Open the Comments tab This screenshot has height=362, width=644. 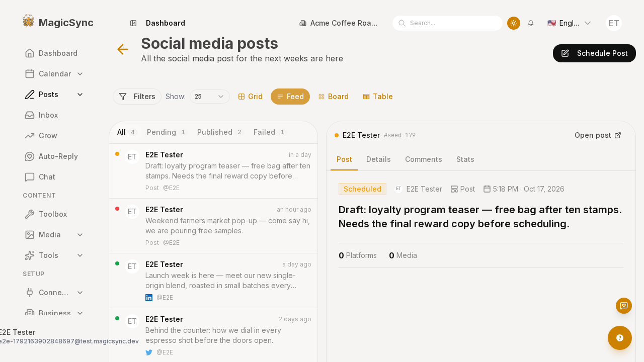pyautogui.click(x=424, y=159)
